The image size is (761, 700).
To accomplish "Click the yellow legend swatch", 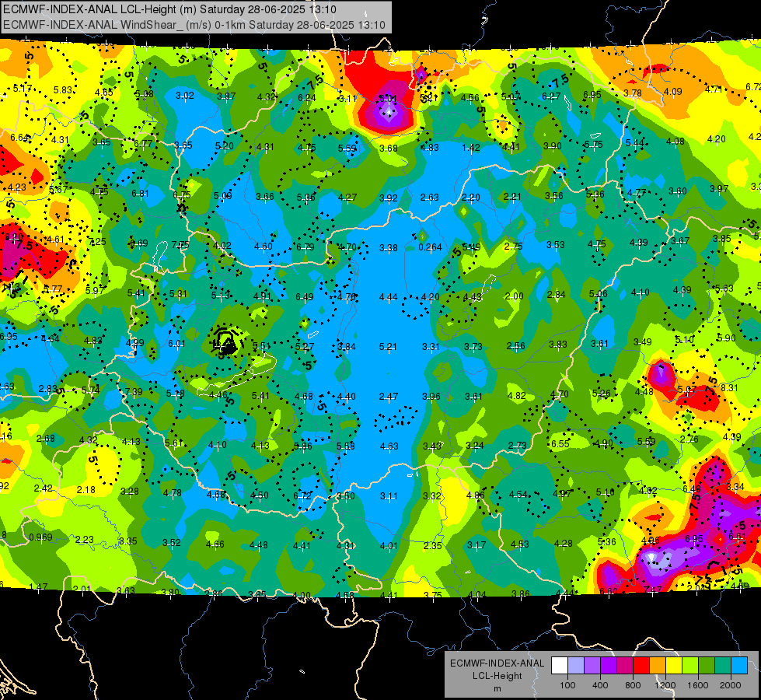I will click(x=674, y=666).
